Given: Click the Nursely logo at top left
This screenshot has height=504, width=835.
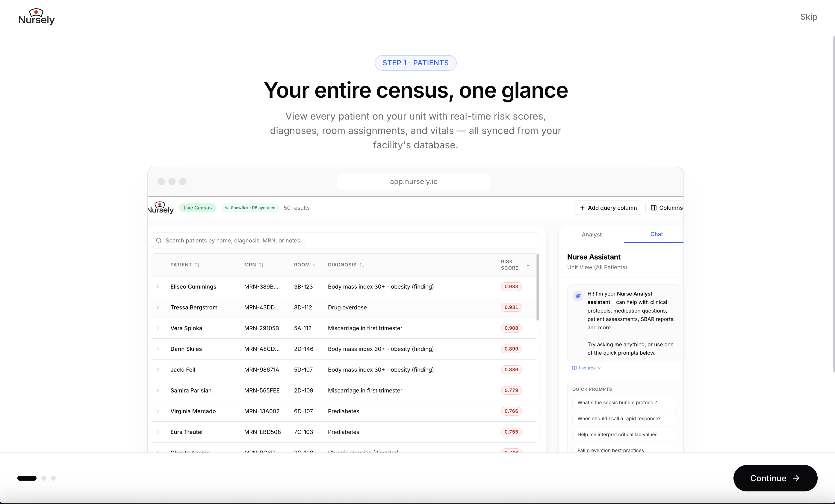Looking at the screenshot, I should pos(36,16).
